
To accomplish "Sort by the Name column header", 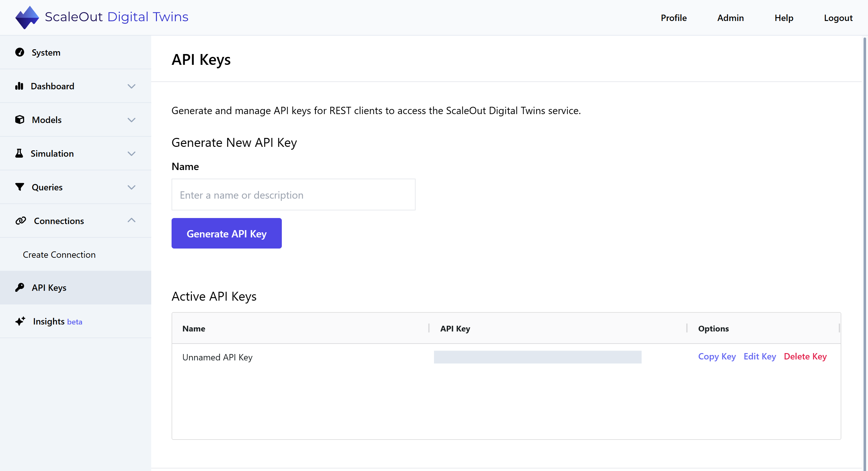I will pos(194,328).
